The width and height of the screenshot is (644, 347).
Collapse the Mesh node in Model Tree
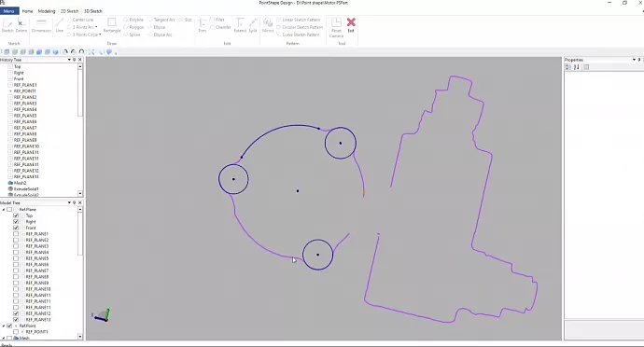[x=4, y=338]
